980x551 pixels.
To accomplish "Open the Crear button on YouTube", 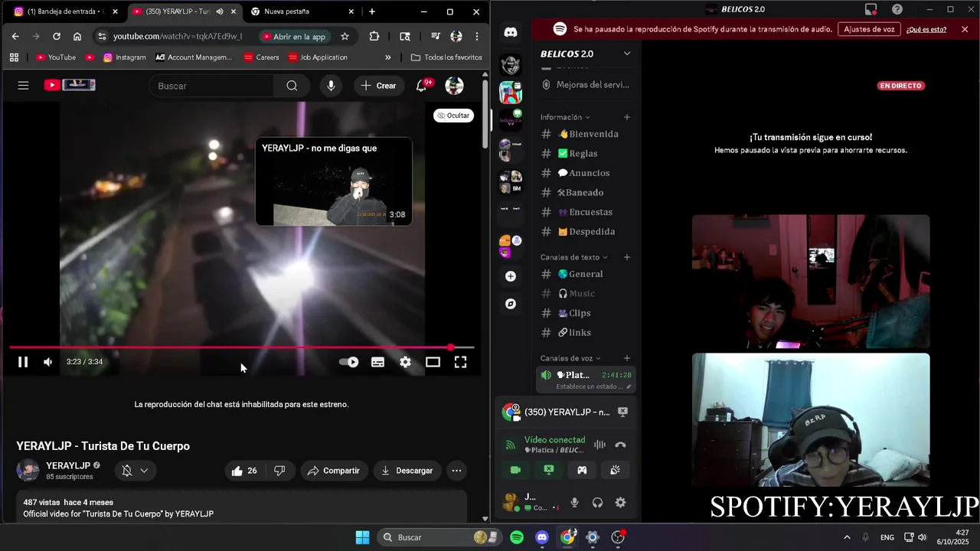I will click(x=378, y=86).
